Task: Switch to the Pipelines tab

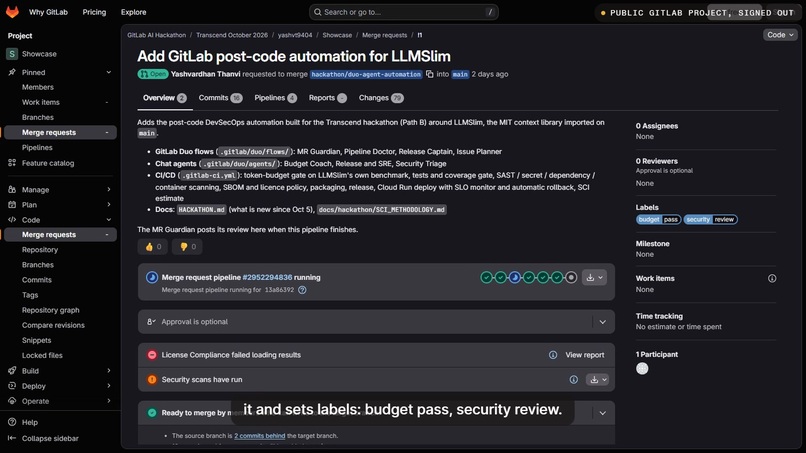Action: (276, 98)
